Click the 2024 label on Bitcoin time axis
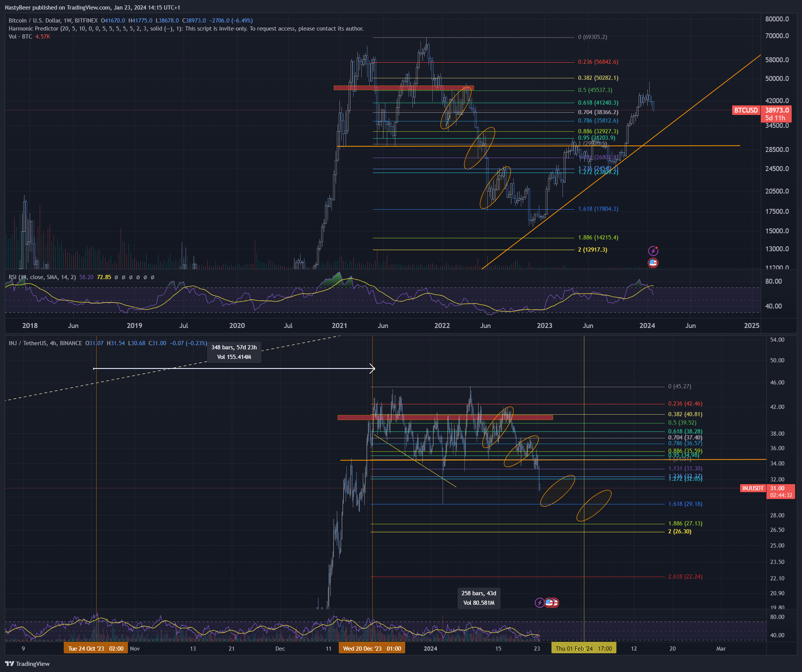The width and height of the screenshot is (802, 672). [x=647, y=326]
